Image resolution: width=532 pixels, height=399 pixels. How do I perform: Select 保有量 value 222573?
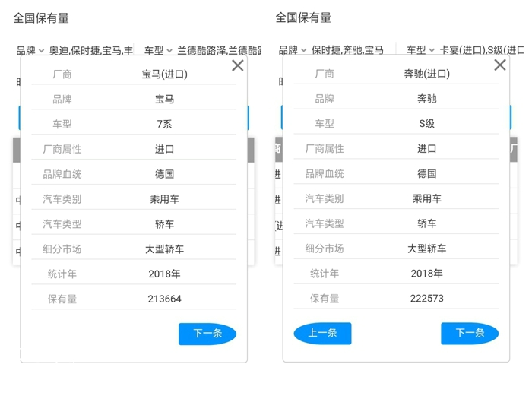tap(427, 298)
